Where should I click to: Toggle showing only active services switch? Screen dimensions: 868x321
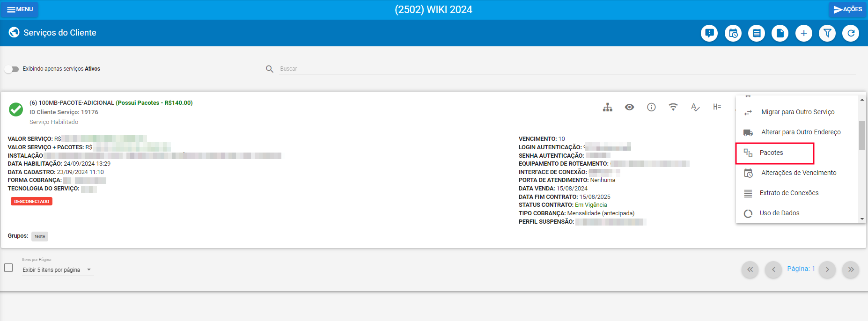pyautogui.click(x=12, y=69)
